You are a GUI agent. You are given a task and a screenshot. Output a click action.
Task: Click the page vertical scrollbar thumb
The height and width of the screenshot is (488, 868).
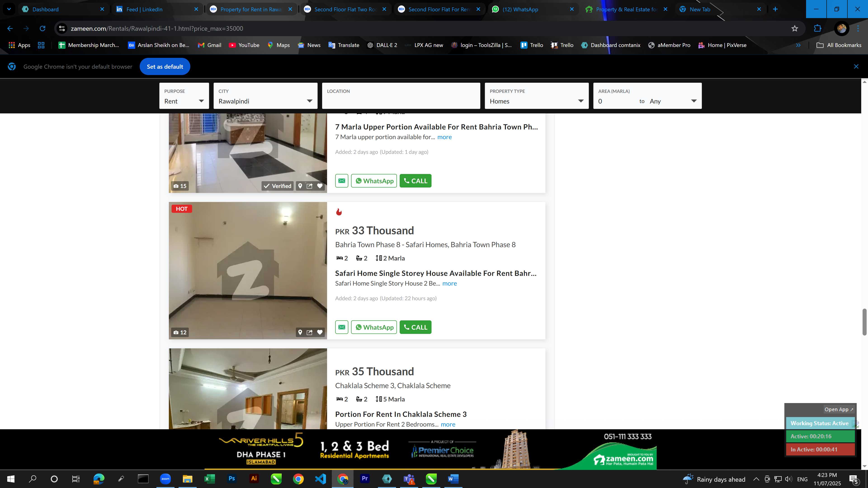pyautogui.click(x=864, y=322)
